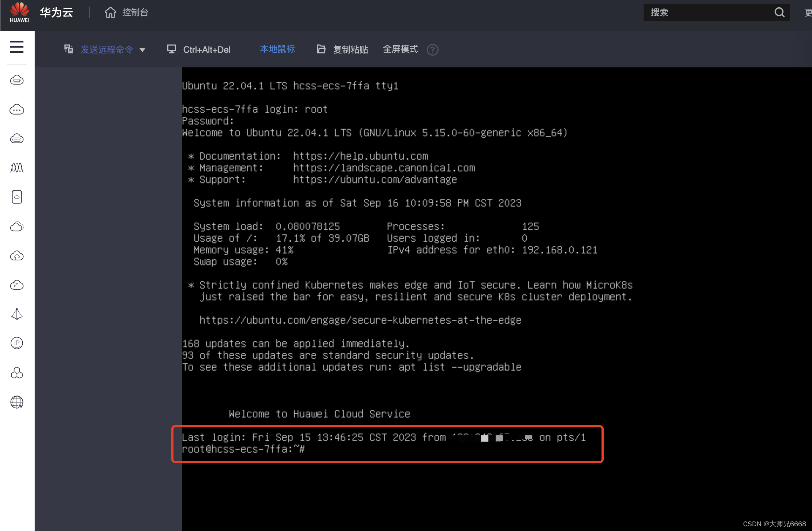
Task: Open the 华为云 home link
Action: [x=56, y=12]
